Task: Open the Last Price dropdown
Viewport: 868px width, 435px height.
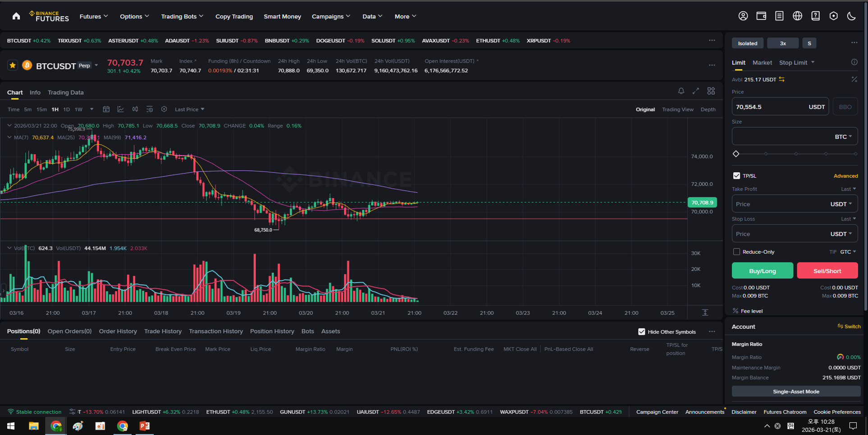Action: [189, 110]
